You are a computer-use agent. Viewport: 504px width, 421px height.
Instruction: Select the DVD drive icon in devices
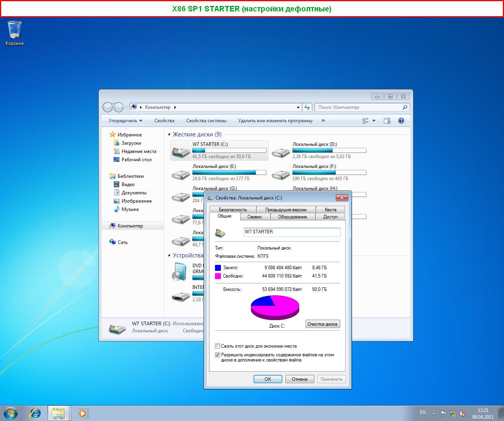(180, 272)
